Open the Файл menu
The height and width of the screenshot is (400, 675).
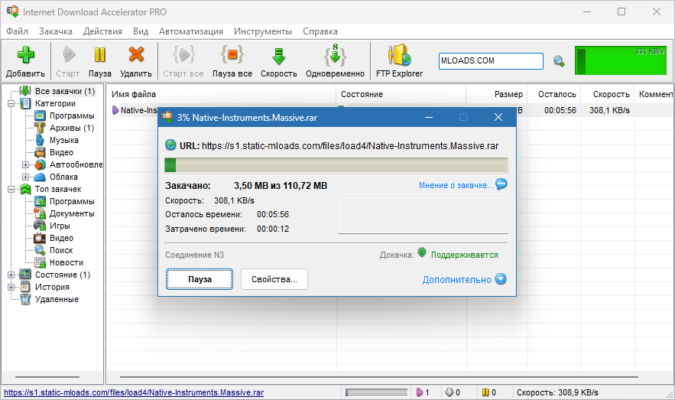pos(17,31)
